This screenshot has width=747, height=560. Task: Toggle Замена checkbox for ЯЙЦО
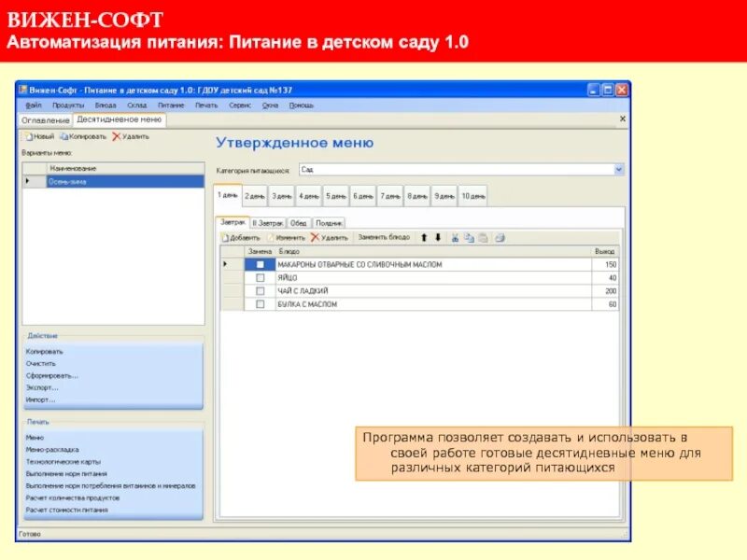(x=261, y=277)
